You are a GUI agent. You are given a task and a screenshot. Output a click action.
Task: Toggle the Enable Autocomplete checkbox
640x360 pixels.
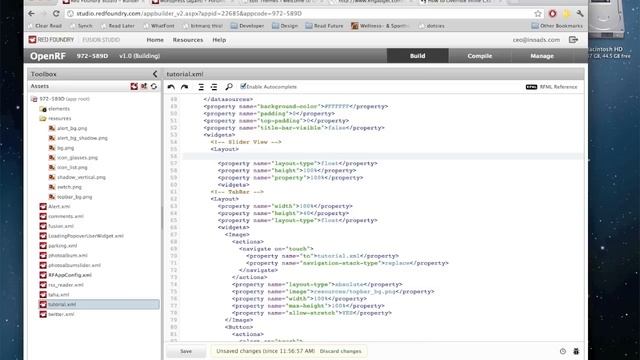point(243,86)
